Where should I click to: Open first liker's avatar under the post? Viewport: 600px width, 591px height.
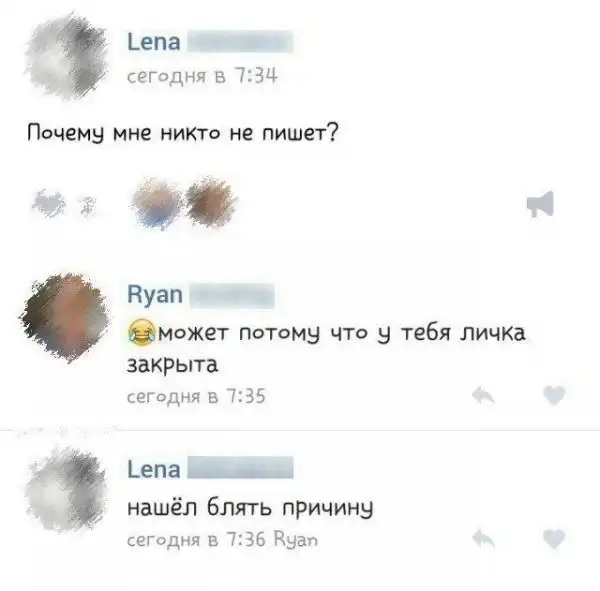coord(157,203)
